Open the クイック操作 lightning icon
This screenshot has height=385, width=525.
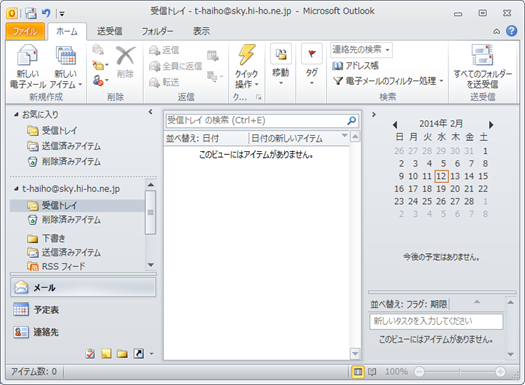point(246,55)
